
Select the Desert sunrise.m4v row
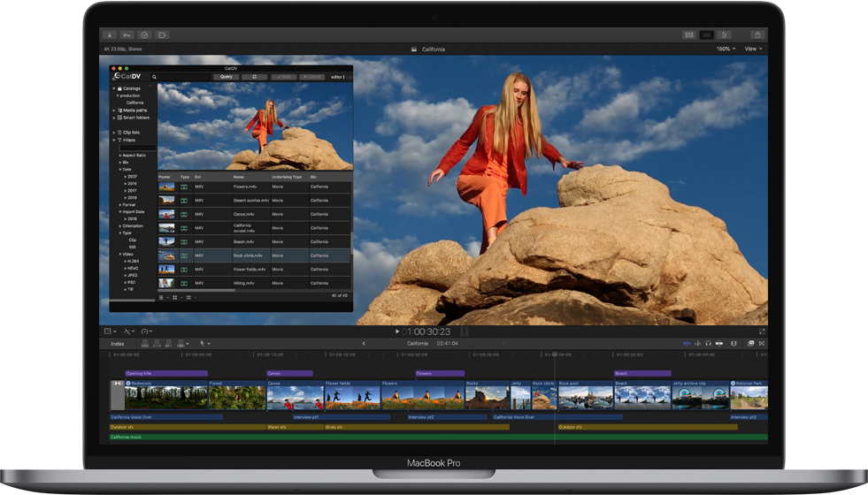[x=255, y=201]
